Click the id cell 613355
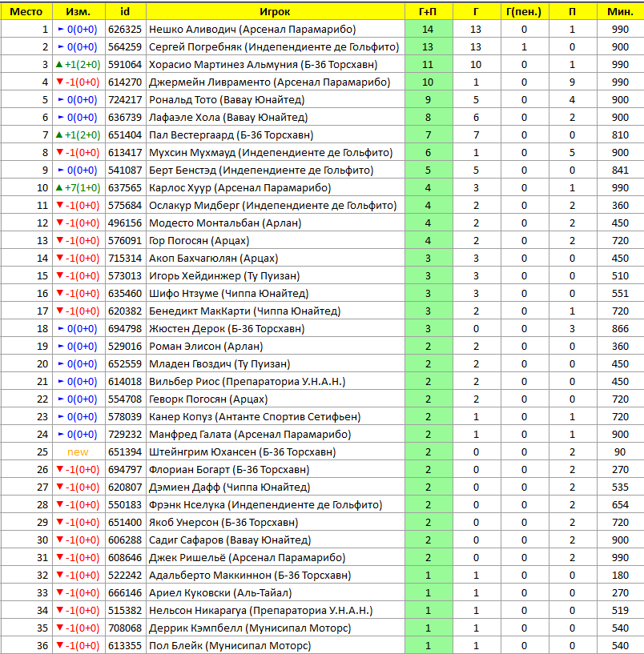 (x=125, y=646)
